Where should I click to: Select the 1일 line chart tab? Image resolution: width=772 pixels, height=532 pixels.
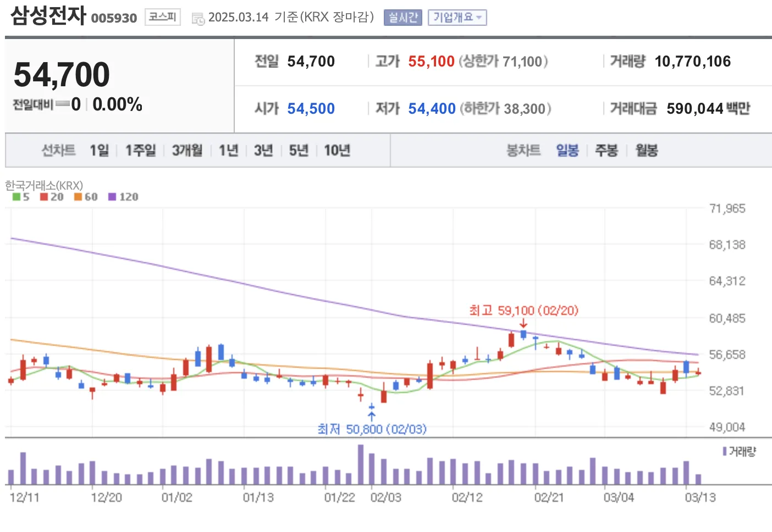coord(100,150)
